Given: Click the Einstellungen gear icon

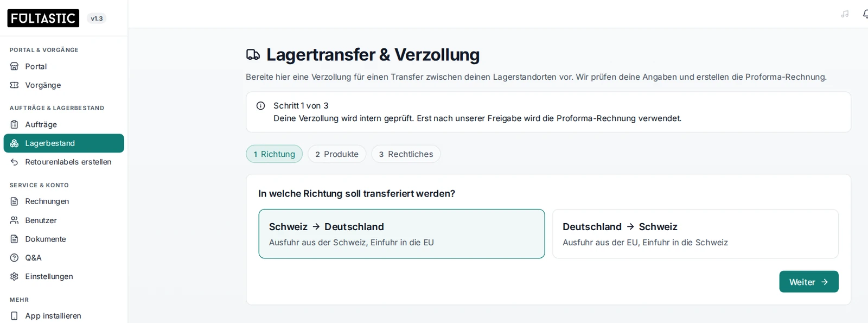Looking at the screenshot, I should 15,276.
